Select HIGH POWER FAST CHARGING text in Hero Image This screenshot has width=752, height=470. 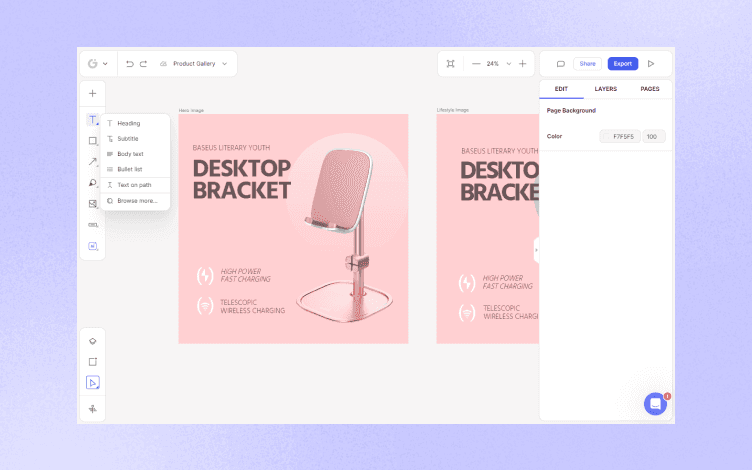246,275
